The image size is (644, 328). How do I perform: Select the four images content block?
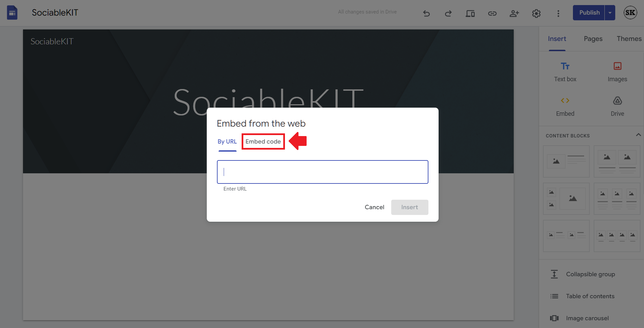pos(617,236)
